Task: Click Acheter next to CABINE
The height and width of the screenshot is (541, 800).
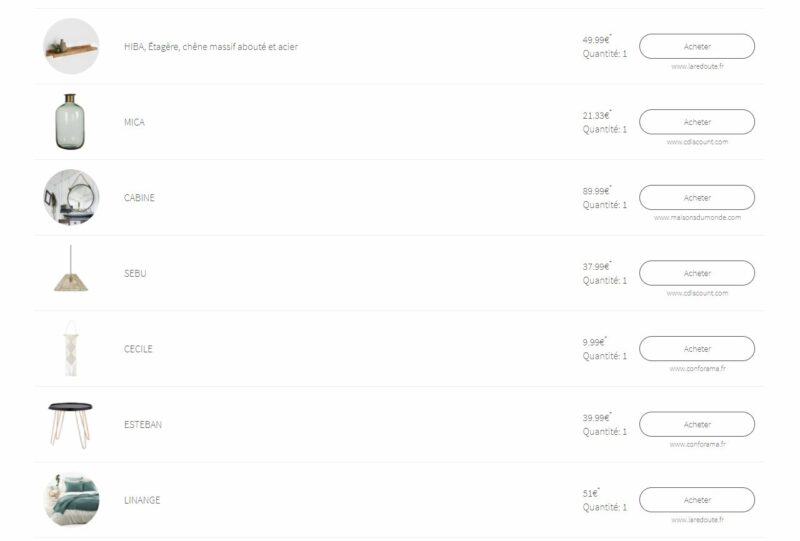Action: [696, 198]
